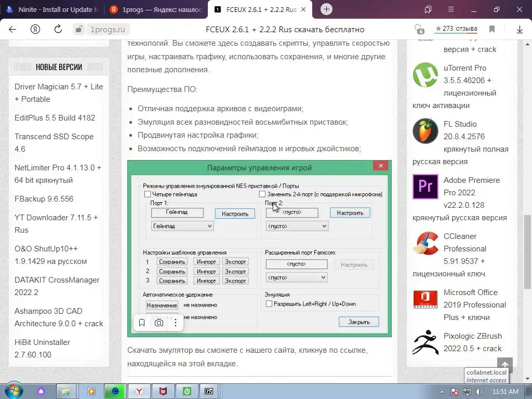
Task: Open browser downloads with the arrow icon
Action: (520, 30)
